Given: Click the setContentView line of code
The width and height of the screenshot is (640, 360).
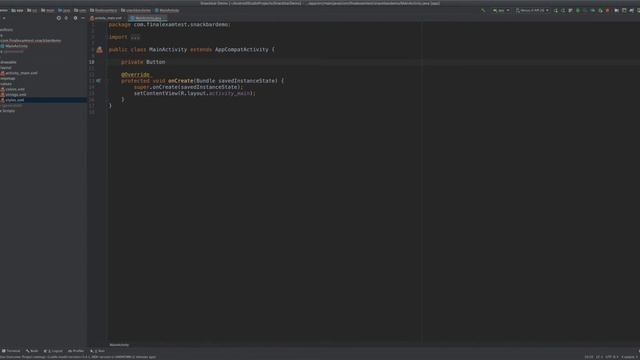Looking at the screenshot, I should point(195,93).
